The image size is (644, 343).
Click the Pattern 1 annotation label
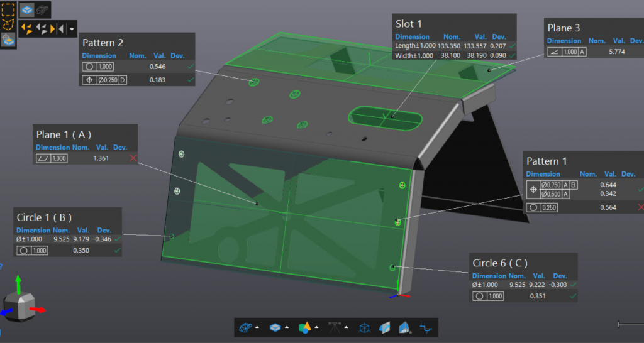(x=546, y=161)
